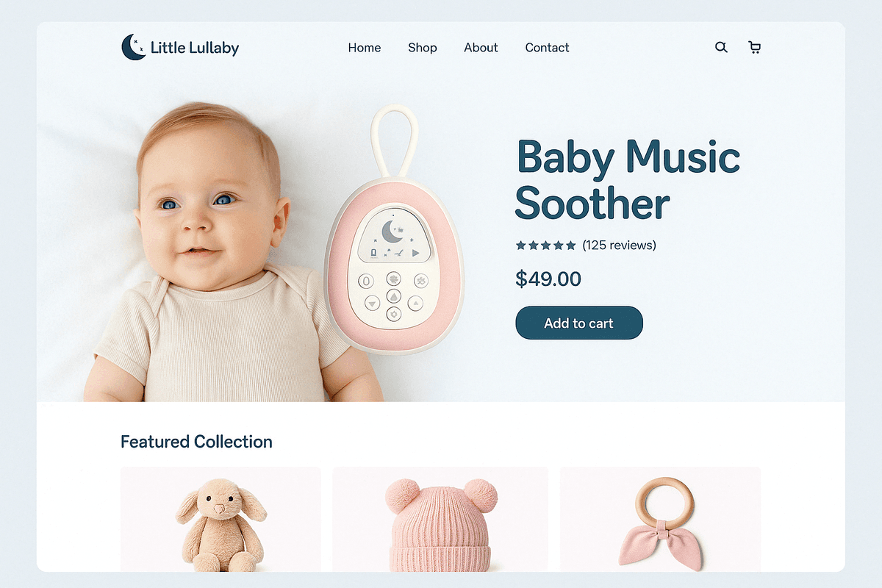Click the center droplet button on soother
The image size is (882, 588).
coord(394,297)
